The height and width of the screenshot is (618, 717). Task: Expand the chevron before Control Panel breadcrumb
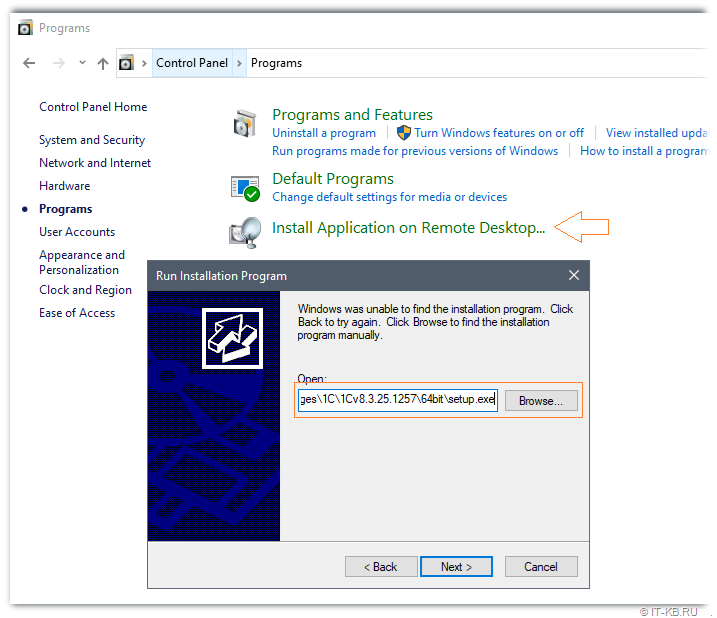144,63
